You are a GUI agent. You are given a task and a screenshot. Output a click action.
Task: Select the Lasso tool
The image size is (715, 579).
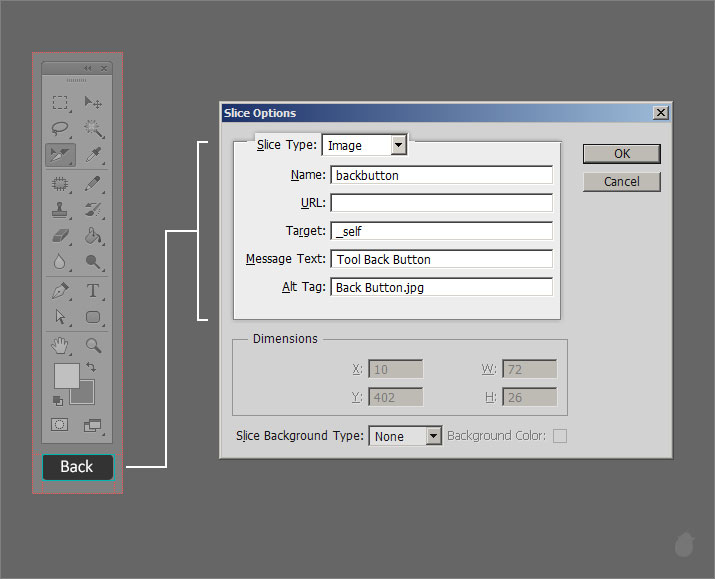tap(60, 128)
